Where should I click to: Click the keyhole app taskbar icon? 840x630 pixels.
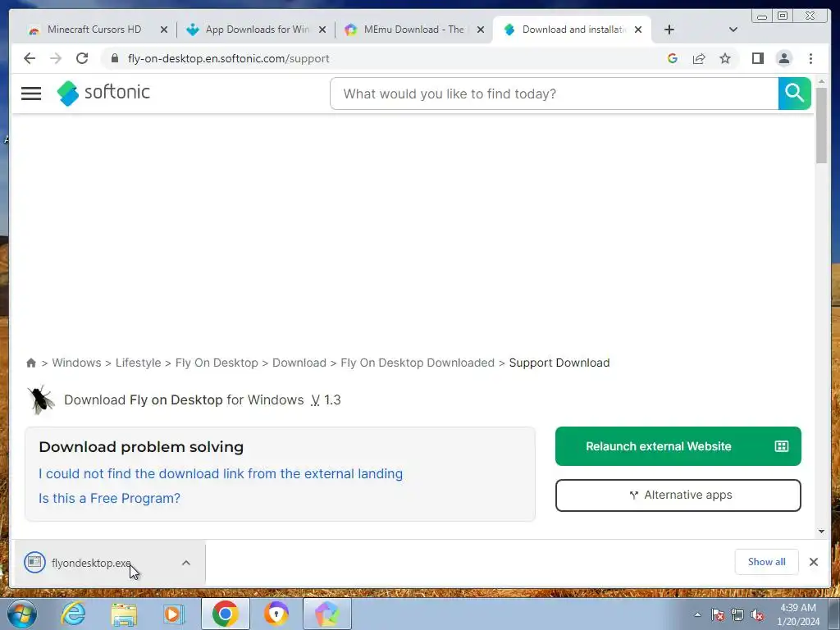276,614
